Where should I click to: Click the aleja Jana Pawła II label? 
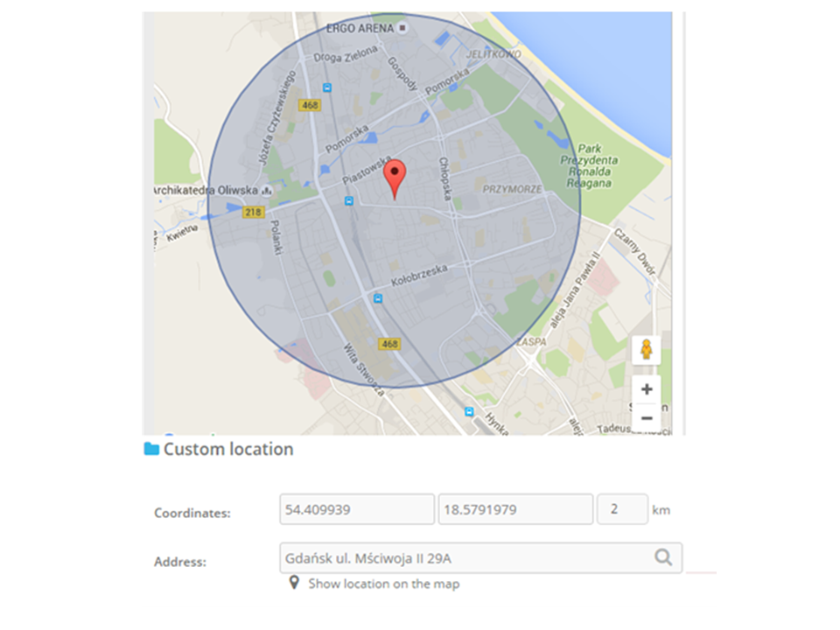tap(576, 290)
